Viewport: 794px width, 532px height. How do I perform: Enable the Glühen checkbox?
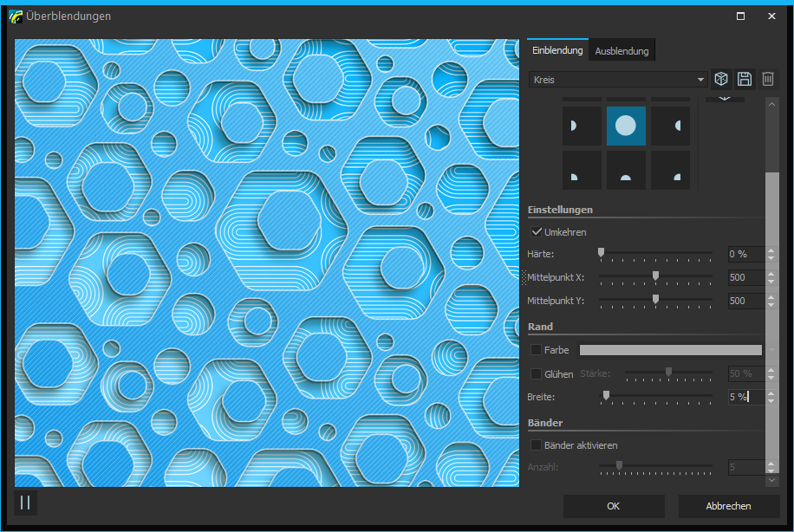click(x=537, y=374)
